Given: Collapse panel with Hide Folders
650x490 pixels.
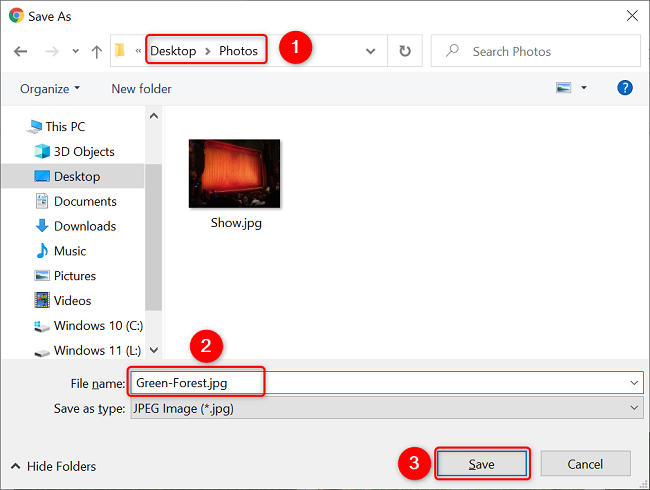Looking at the screenshot, I should (53, 466).
